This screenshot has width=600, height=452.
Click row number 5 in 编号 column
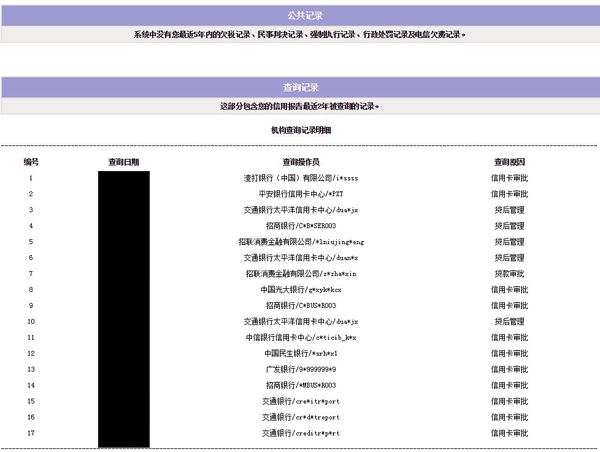[31, 242]
